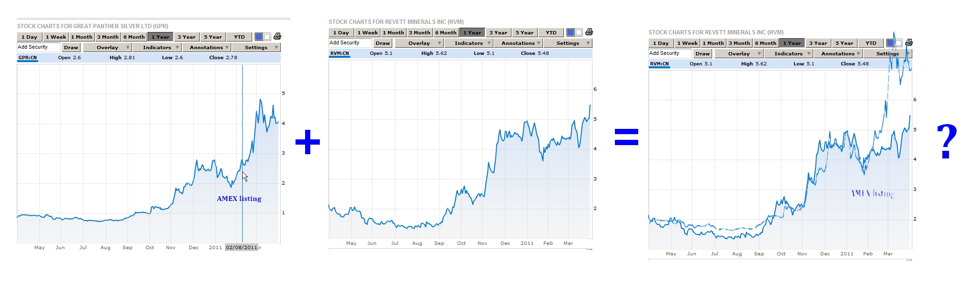Set standalone RVM chart to 3 Year
This screenshot has width=980, height=284.
pyautogui.click(x=499, y=32)
